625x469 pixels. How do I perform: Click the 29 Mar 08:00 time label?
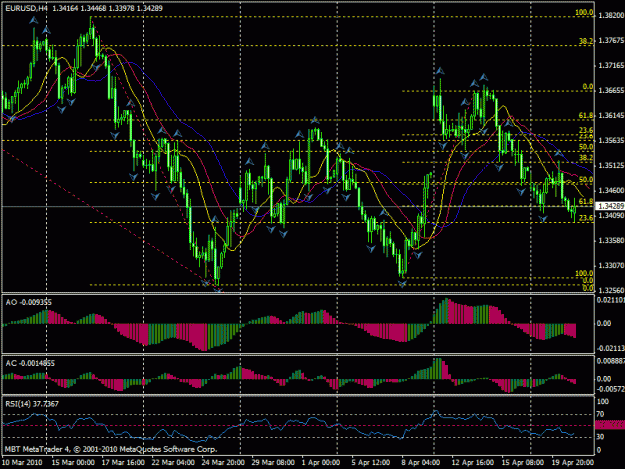coord(273,463)
